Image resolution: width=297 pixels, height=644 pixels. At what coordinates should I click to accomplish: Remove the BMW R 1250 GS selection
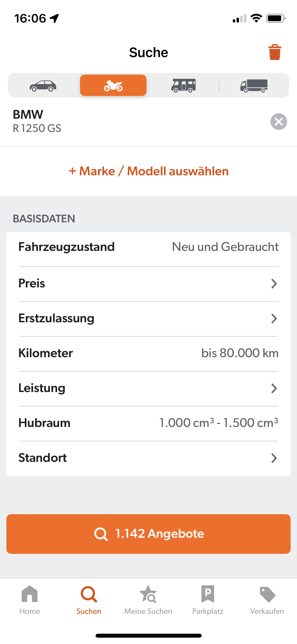(279, 122)
